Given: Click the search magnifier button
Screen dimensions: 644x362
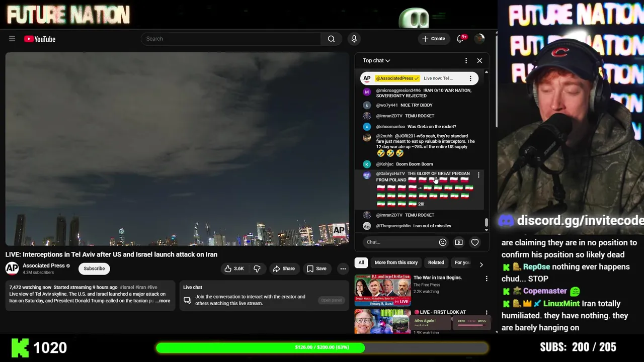Looking at the screenshot, I should (331, 39).
